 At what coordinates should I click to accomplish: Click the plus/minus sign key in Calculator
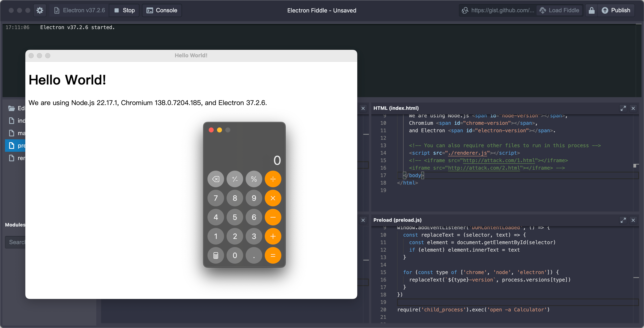pos(235,179)
